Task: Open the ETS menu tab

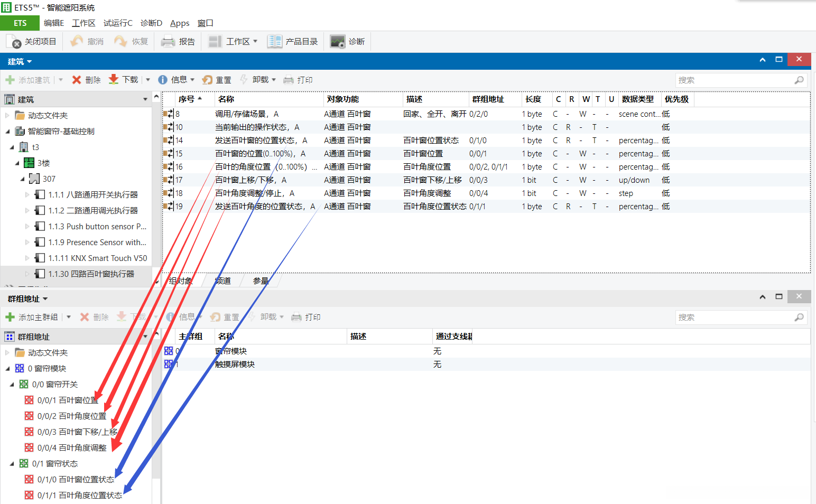Action: click(x=20, y=23)
